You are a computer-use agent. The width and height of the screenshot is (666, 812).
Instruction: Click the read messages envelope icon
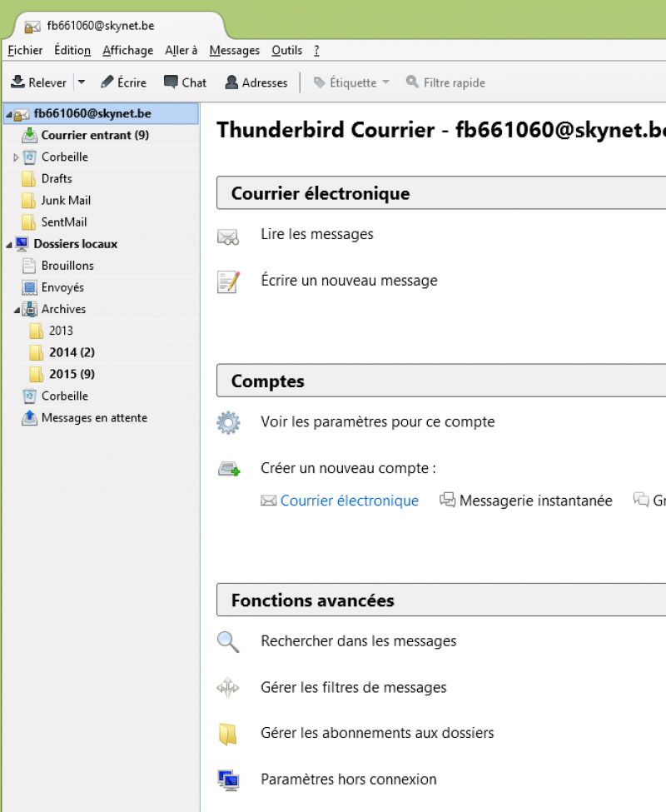click(228, 237)
